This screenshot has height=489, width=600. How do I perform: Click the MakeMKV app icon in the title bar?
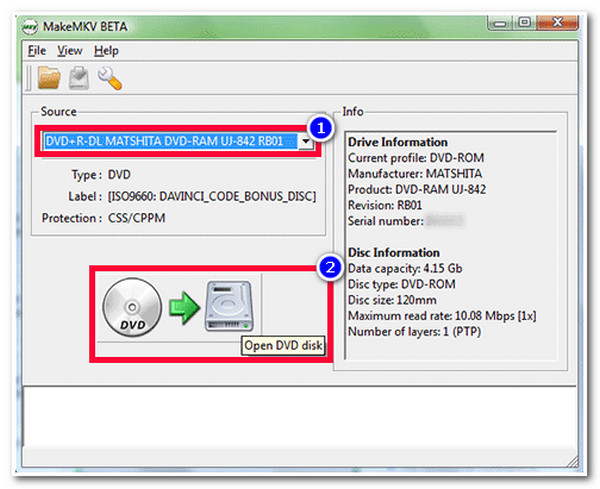coord(30,26)
